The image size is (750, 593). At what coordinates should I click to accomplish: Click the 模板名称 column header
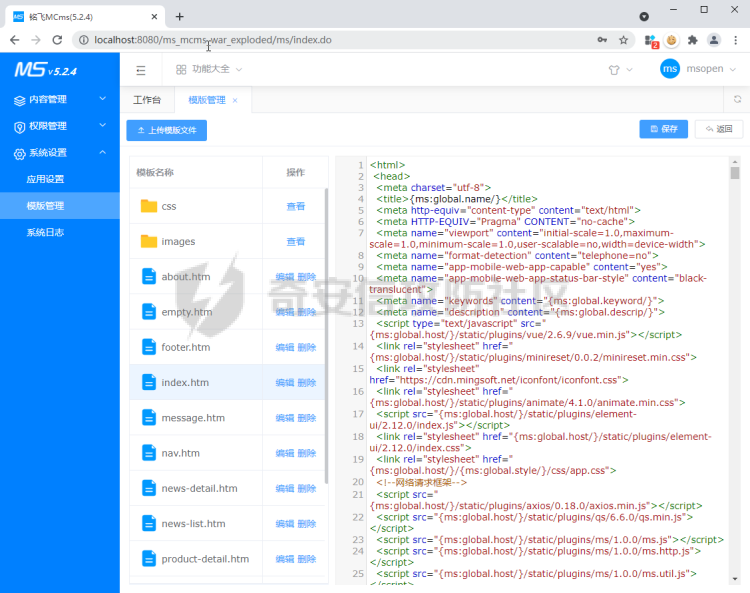click(155, 173)
